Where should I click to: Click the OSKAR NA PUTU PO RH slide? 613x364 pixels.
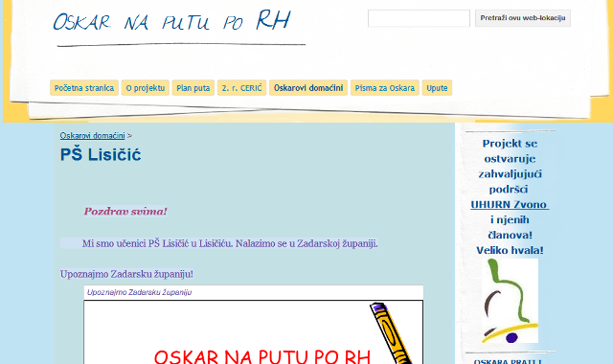pyautogui.click(x=253, y=332)
